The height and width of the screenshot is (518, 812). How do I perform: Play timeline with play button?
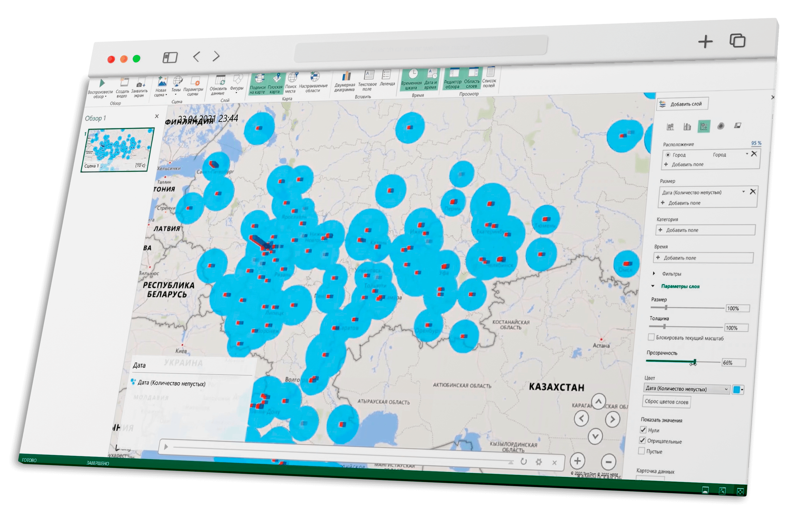coord(166,447)
